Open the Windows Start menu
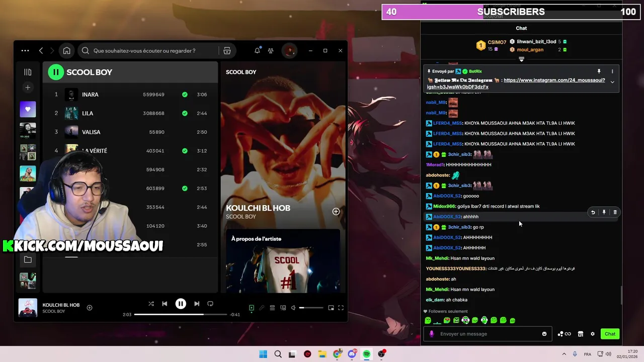Image resolution: width=644 pixels, height=362 pixels. click(263, 354)
